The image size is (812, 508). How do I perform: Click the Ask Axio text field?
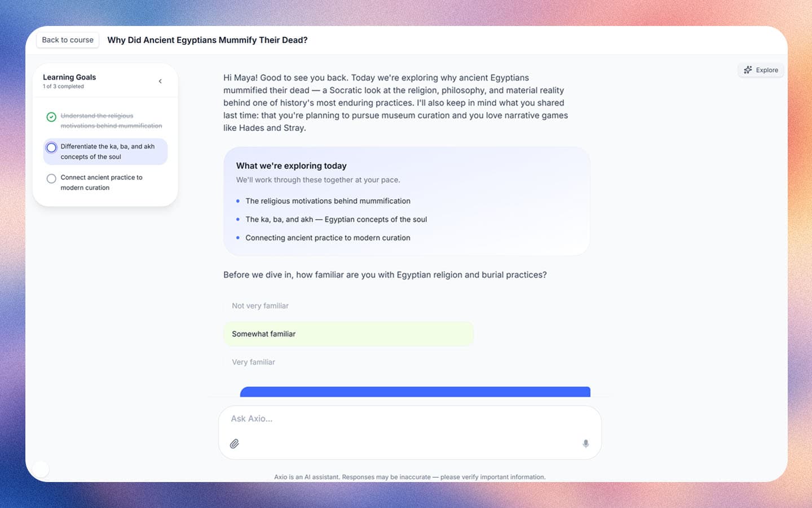[410, 419]
